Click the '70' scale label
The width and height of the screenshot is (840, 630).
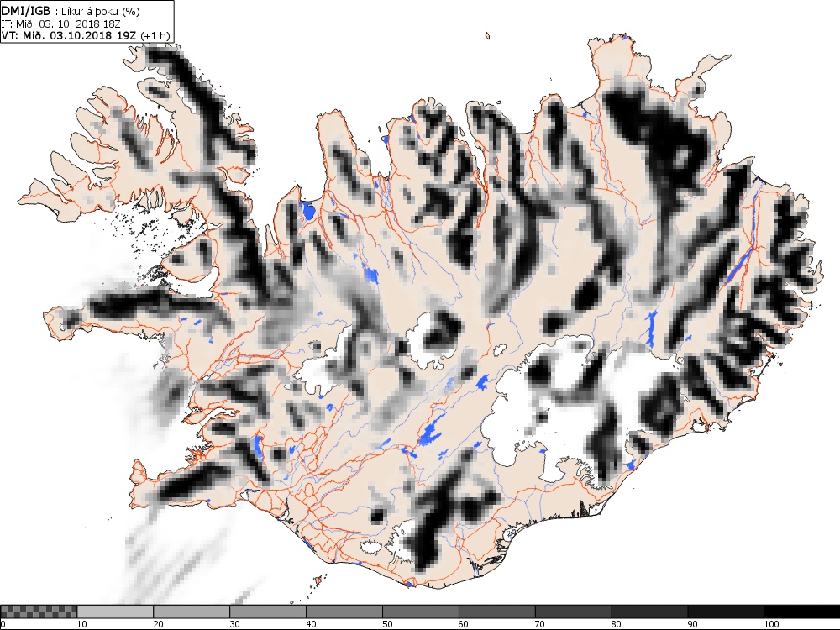pyautogui.click(x=540, y=624)
